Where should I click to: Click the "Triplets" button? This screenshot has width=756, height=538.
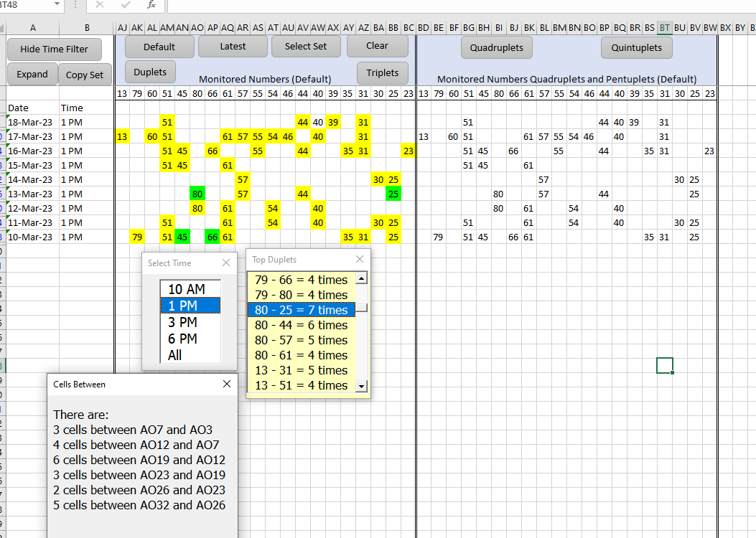[382, 72]
